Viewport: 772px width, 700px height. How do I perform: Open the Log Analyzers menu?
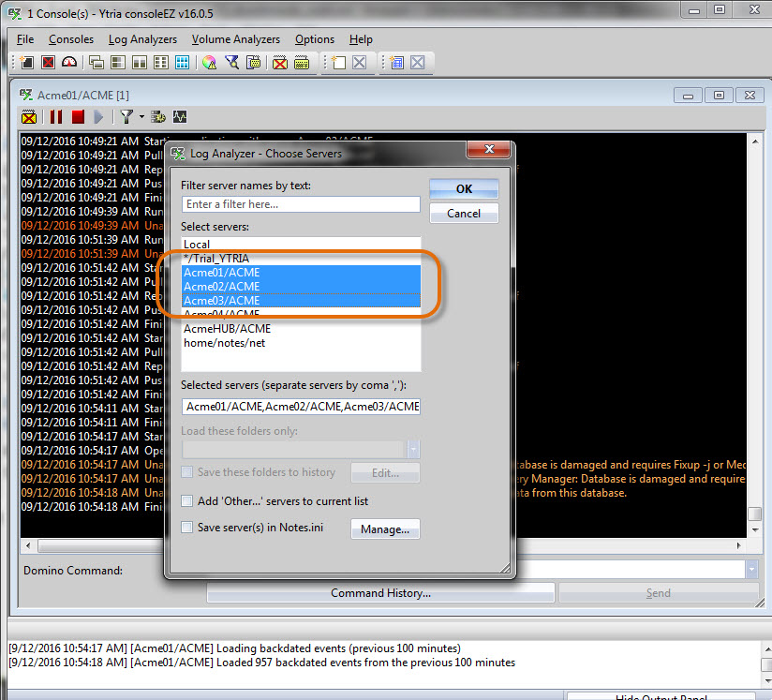(142, 39)
